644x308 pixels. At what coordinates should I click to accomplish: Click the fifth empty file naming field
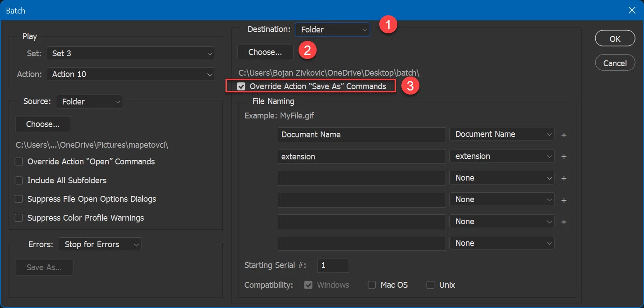pyautogui.click(x=362, y=222)
